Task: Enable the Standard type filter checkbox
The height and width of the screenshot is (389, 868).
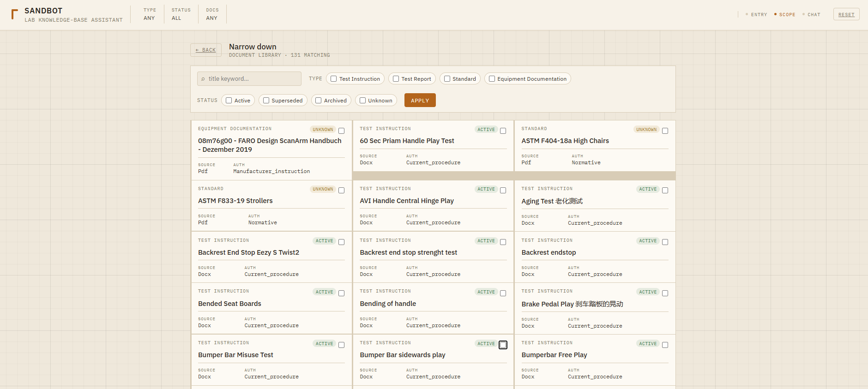Action: [x=447, y=79]
